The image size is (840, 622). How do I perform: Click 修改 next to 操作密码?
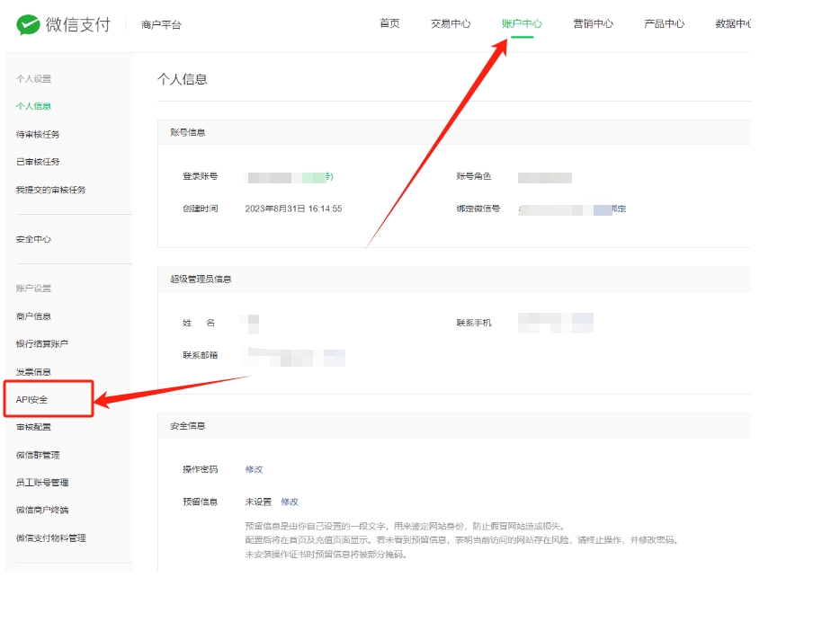pos(254,469)
